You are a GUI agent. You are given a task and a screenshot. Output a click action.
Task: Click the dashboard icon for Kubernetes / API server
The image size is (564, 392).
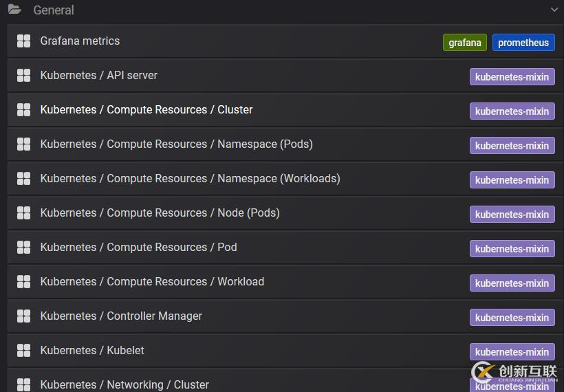tap(23, 76)
